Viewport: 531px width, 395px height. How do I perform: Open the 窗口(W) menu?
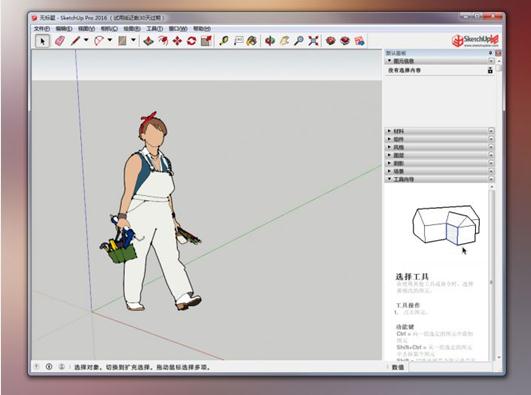pos(178,29)
